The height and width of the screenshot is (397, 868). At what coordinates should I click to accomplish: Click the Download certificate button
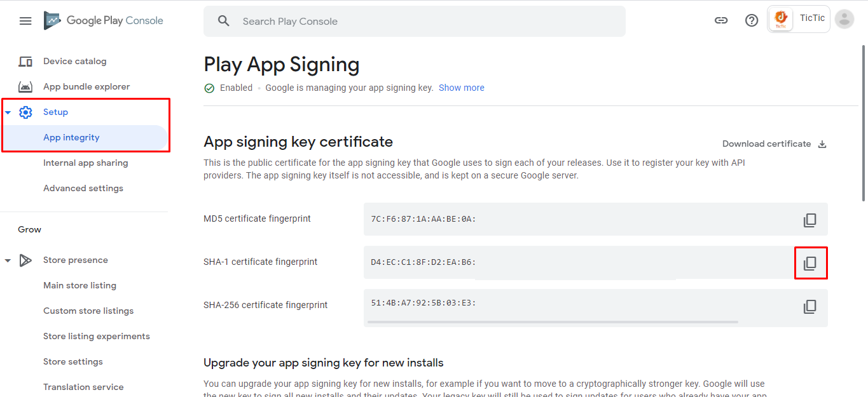pyautogui.click(x=766, y=144)
